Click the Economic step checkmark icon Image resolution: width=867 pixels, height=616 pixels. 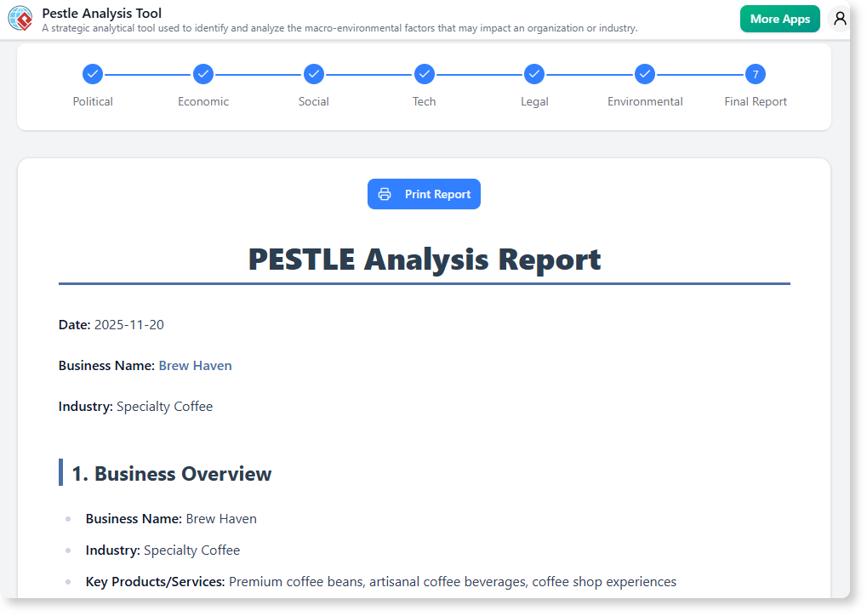(x=202, y=74)
